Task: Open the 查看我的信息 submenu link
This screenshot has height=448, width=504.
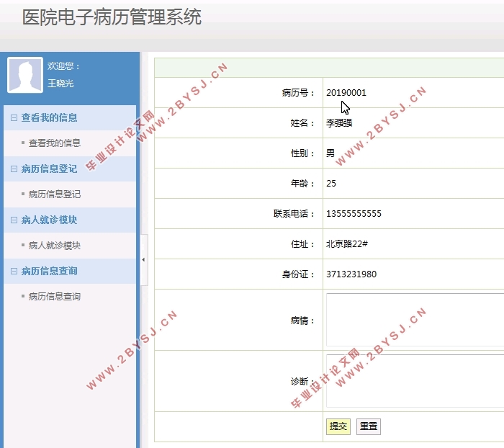Action: [x=55, y=143]
